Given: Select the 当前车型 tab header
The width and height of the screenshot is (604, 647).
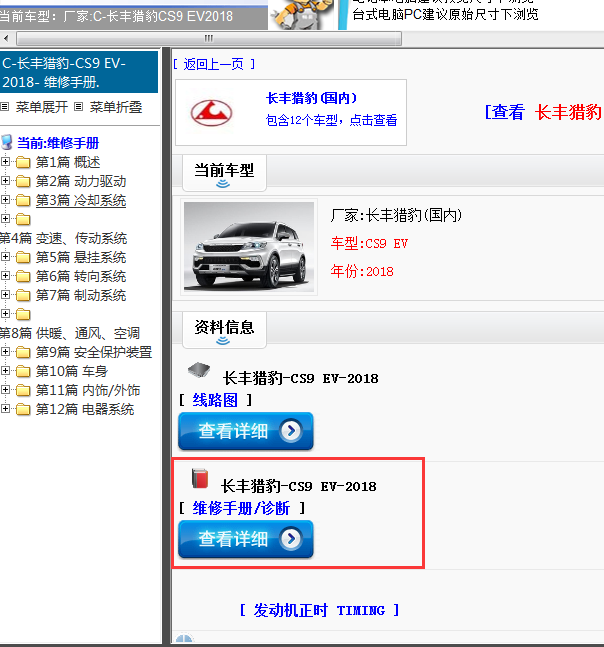Looking at the screenshot, I should (224, 173).
